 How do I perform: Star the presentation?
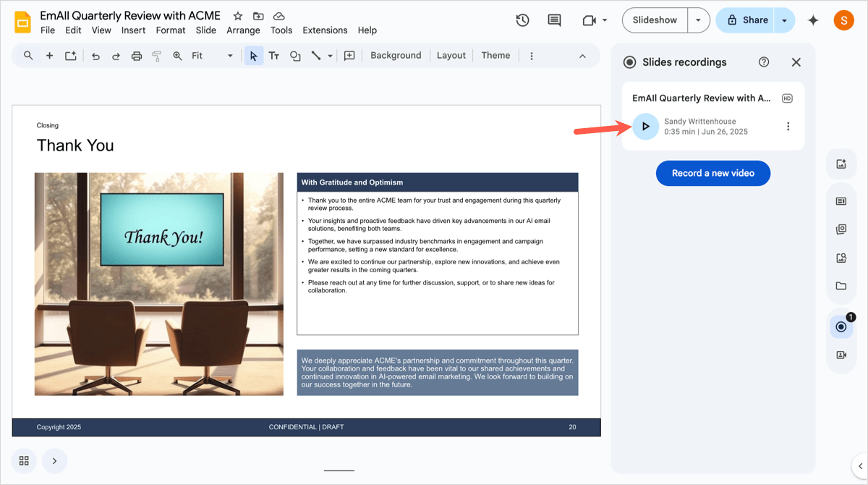(238, 16)
